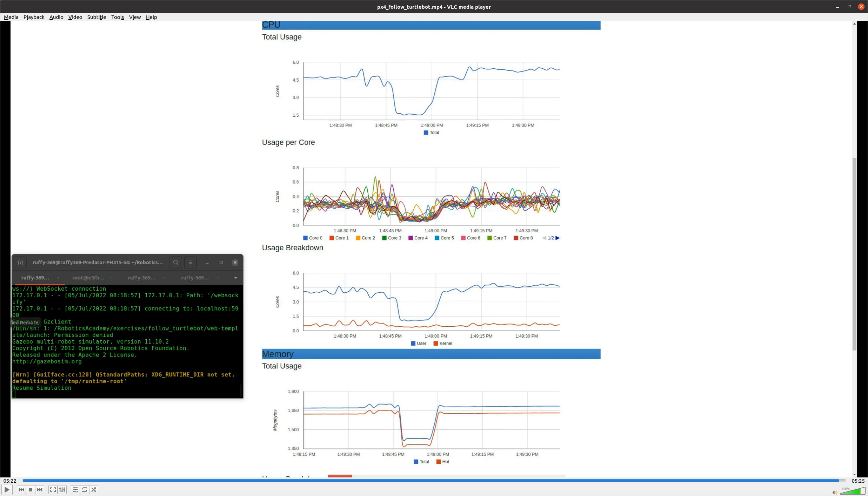Adjust the volume slider
This screenshot has height=496, width=868.
(x=853, y=491)
